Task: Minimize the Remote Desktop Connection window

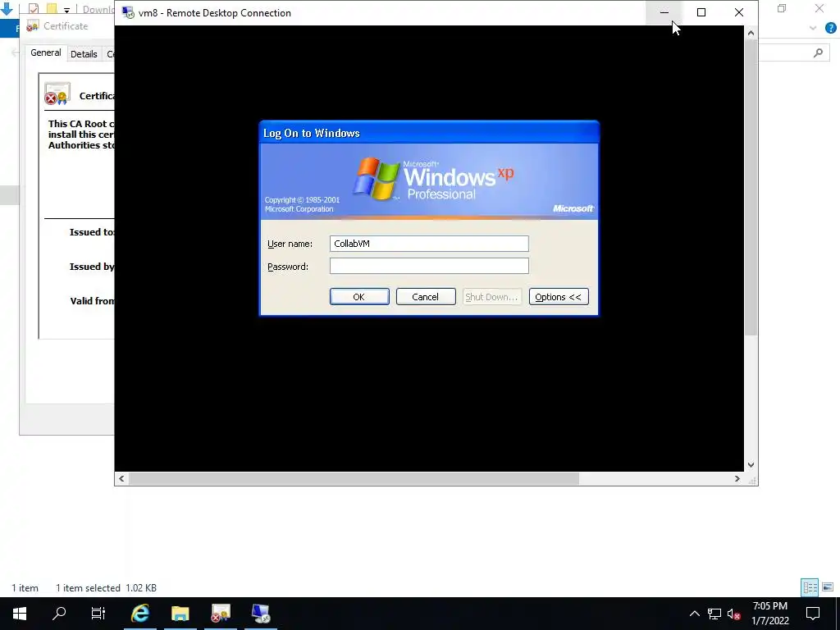Action: point(664,12)
